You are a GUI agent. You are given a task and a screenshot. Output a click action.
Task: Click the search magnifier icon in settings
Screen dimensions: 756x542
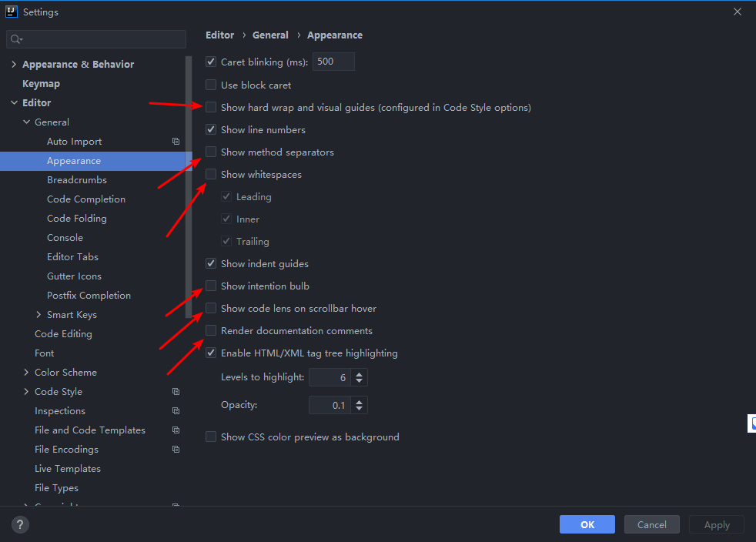[x=16, y=39]
